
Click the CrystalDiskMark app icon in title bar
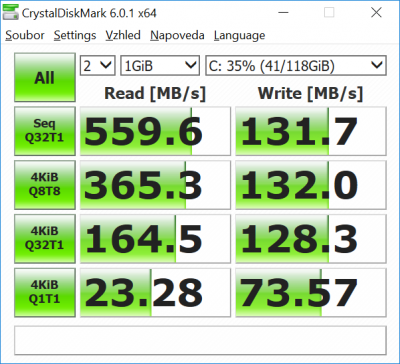point(10,13)
